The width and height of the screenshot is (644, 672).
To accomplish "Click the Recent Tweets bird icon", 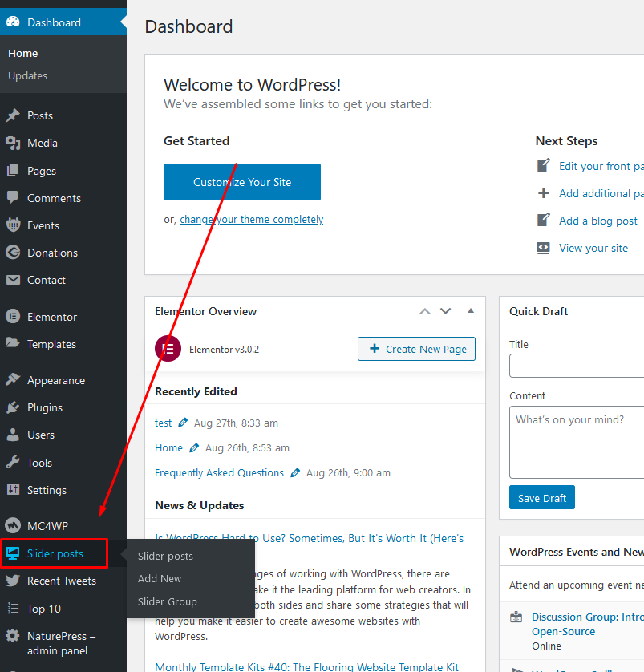I will (13, 581).
